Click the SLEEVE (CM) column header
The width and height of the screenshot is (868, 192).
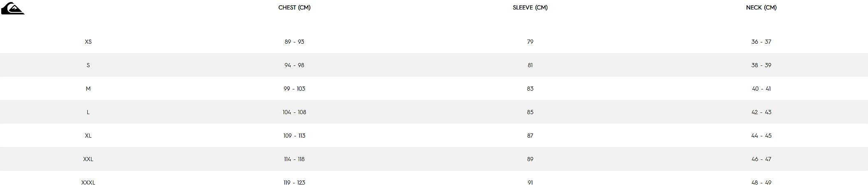coord(530,7)
